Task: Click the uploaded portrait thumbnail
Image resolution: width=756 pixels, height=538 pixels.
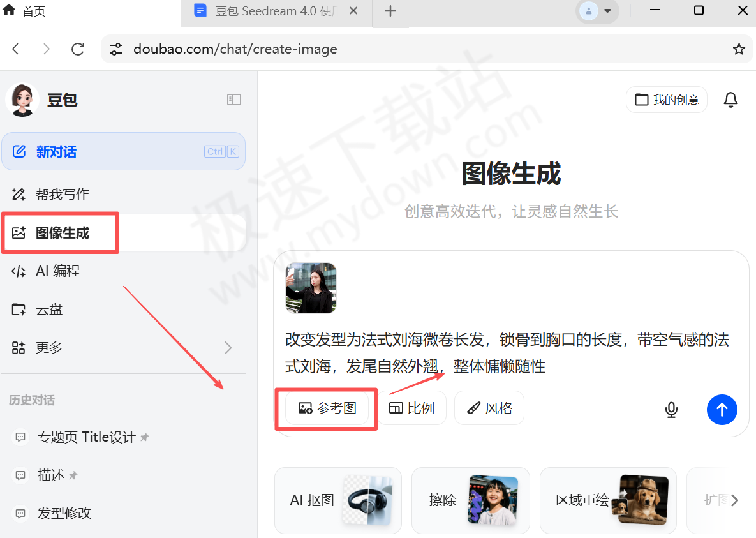Action: (311, 288)
